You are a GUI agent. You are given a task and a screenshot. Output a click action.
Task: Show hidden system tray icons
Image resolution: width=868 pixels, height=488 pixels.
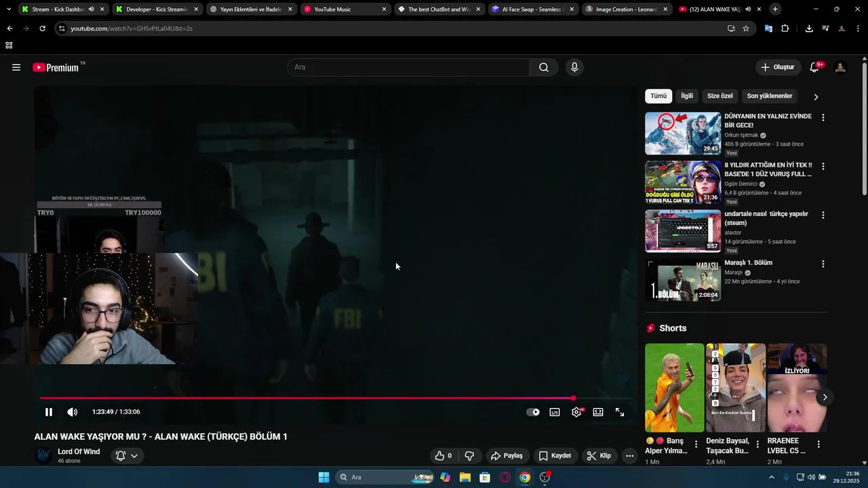(x=771, y=477)
